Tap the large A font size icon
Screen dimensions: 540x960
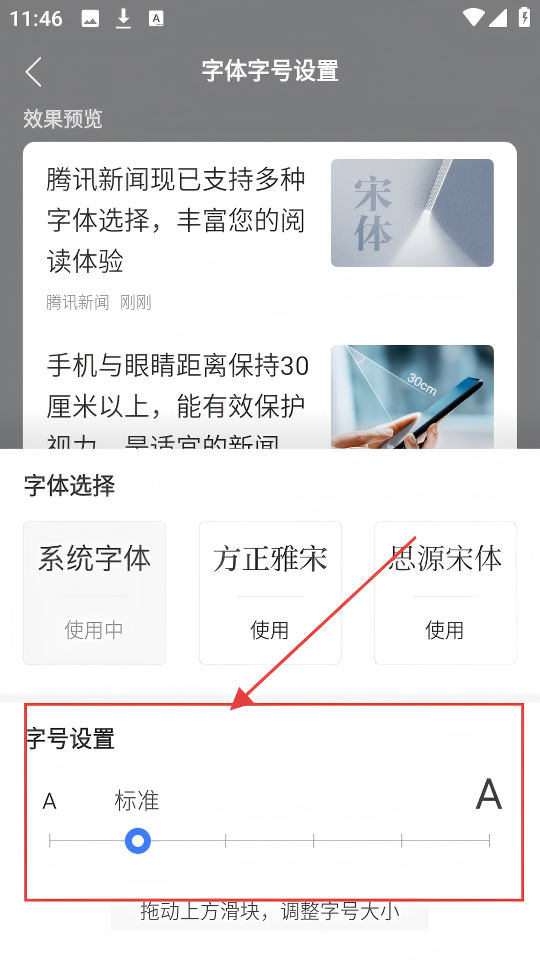click(489, 795)
